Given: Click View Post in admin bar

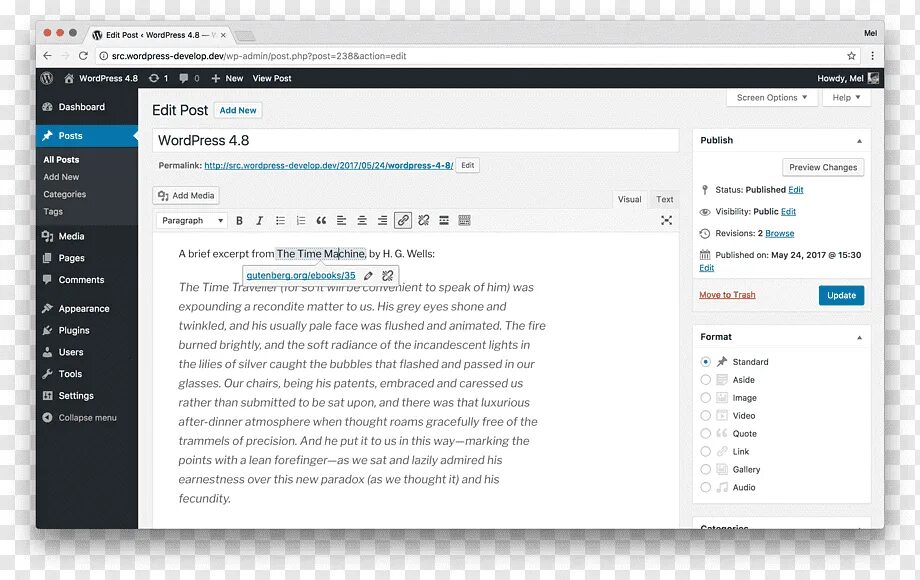Looking at the screenshot, I should tap(272, 78).
